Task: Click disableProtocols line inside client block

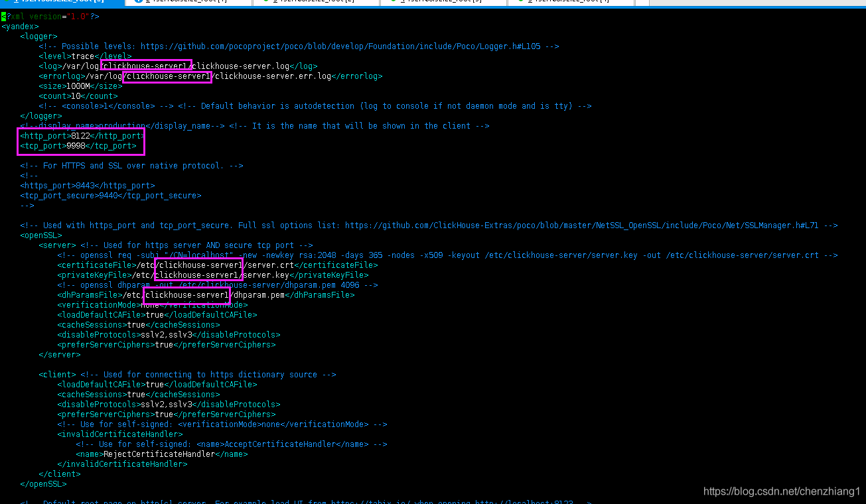Action: (169, 405)
